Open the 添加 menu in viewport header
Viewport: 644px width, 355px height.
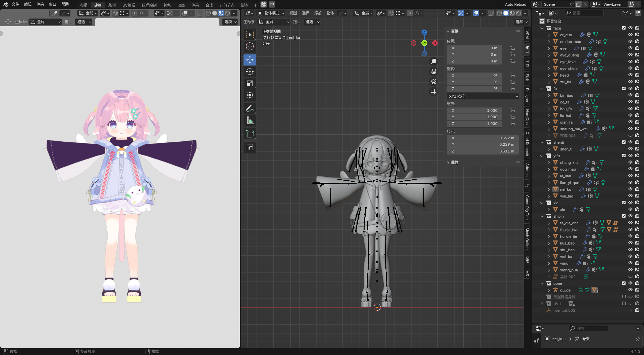click(x=318, y=13)
